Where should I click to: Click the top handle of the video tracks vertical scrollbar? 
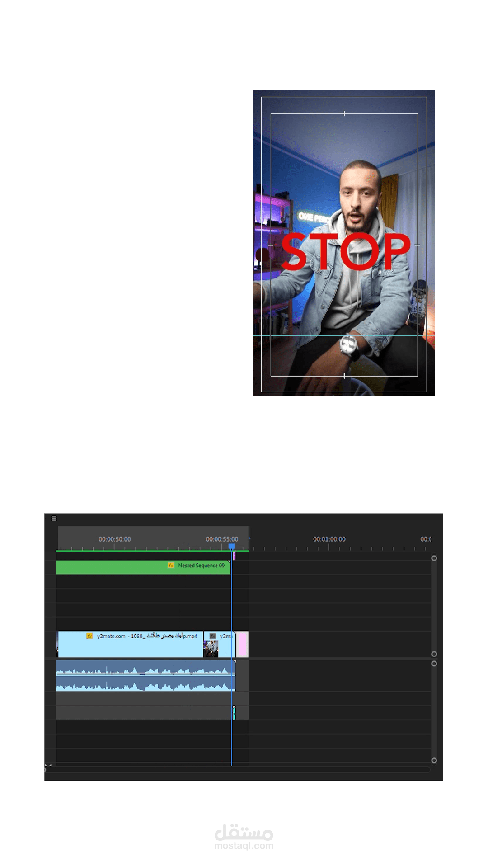(x=434, y=558)
